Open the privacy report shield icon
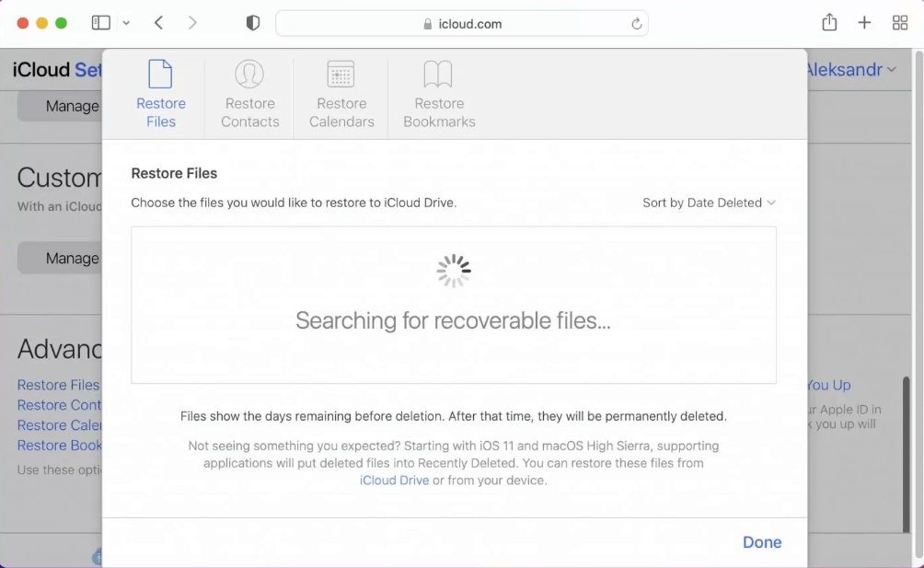Viewport: 924px width, 568px height. coord(253,23)
